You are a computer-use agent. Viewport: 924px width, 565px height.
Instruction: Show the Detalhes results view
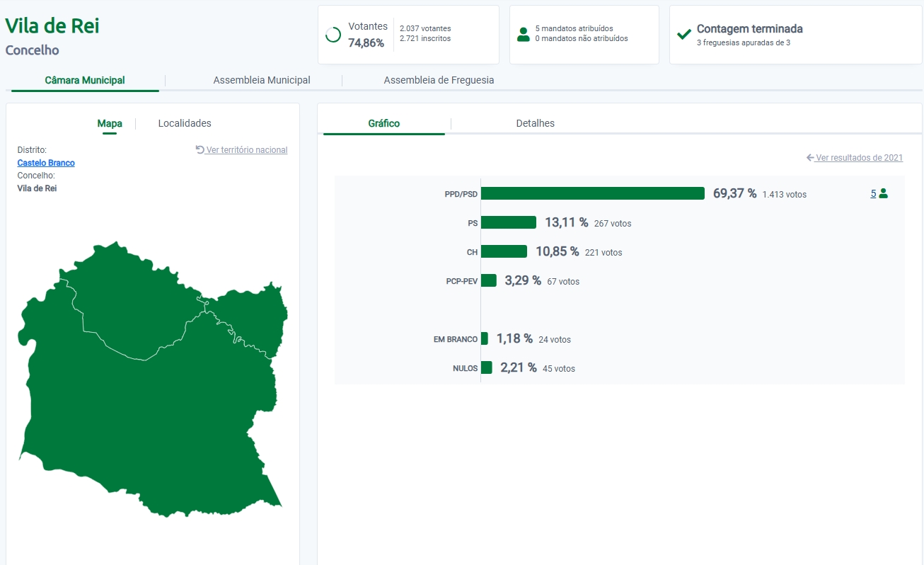pyautogui.click(x=535, y=124)
